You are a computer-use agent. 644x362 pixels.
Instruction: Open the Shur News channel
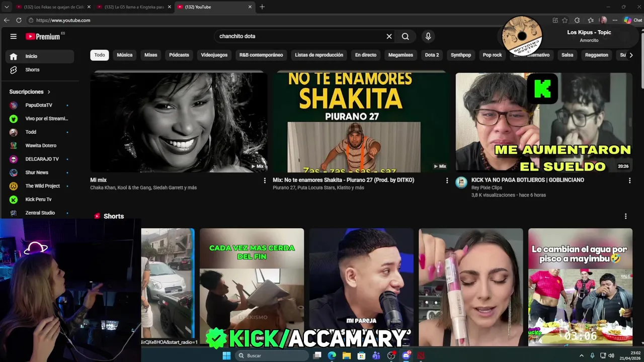[x=39, y=172]
